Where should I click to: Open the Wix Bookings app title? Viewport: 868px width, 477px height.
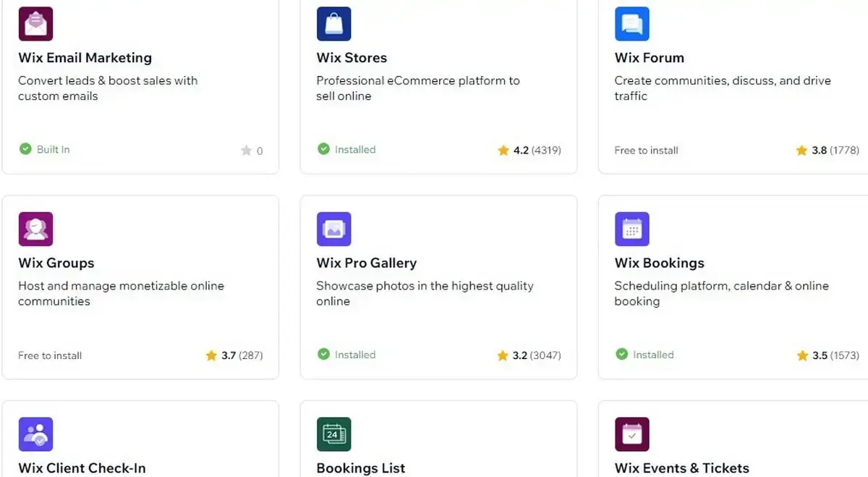click(659, 263)
